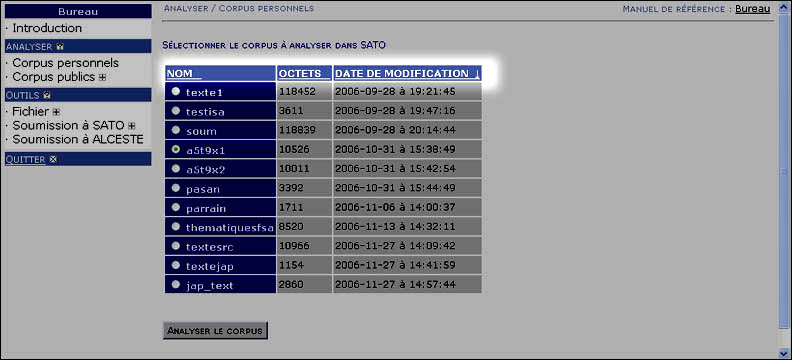This screenshot has height=360, width=792.
Task: Select the texte1 corpus radio button
Action: (x=175, y=91)
